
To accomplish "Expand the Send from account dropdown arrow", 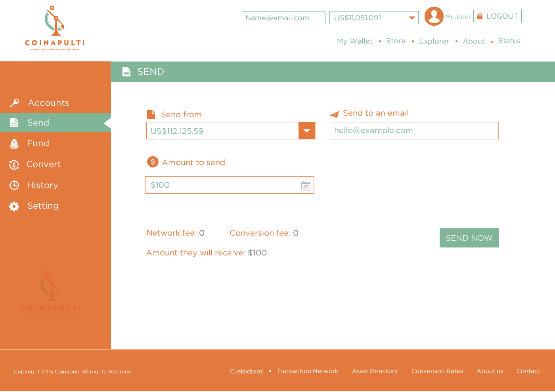I will tap(307, 131).
